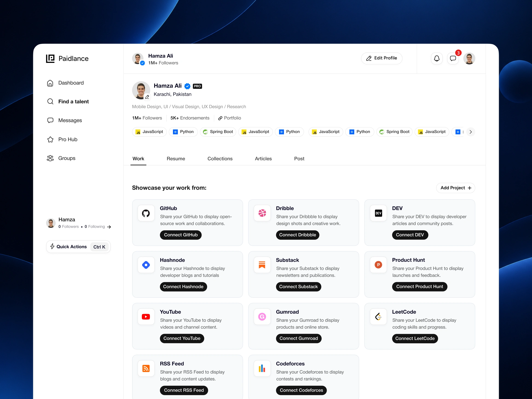Click Connect Dribbble button
This screenshot has width=532, height=399.
[298, 235]
